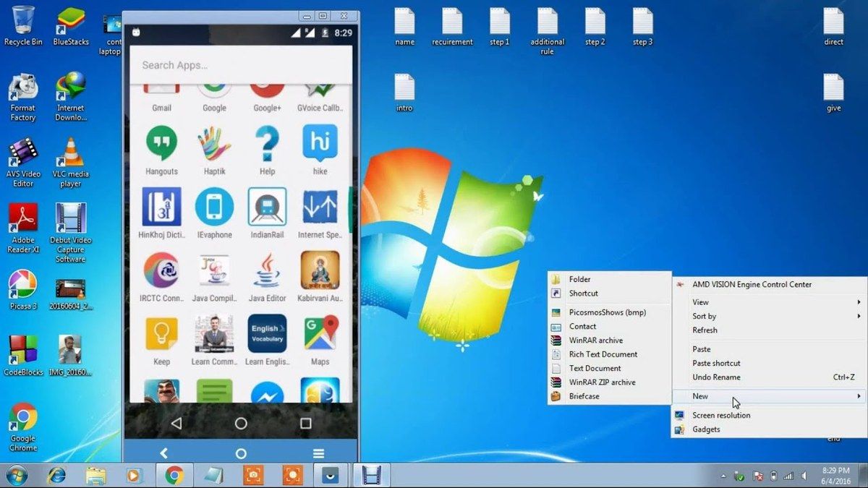Open the VLC media player desktop shortcut

[71, 163]
